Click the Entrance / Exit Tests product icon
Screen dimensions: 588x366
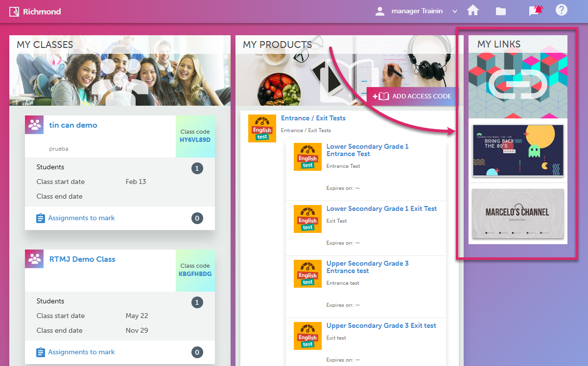click(x=262, y=129)
